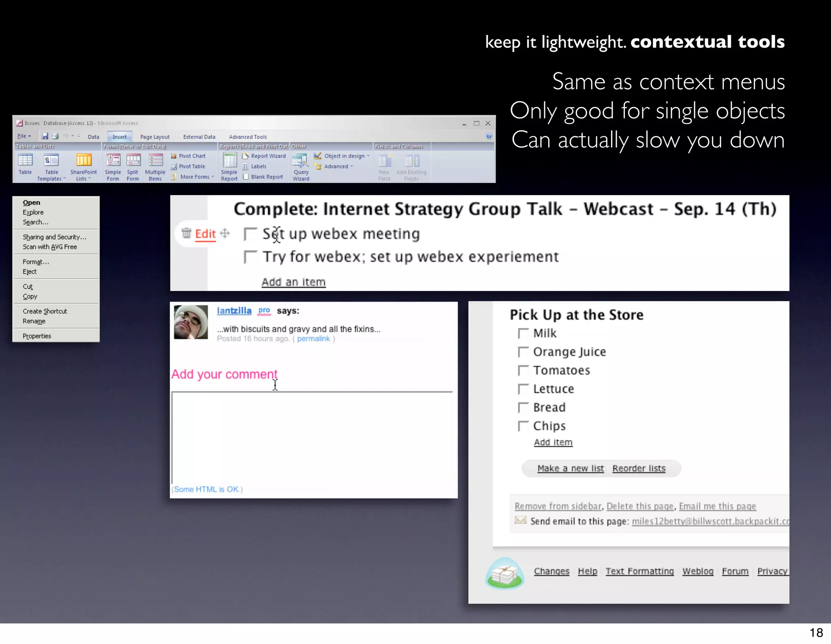Switch to the Data ribbon tab

click(x=93, y=137)
